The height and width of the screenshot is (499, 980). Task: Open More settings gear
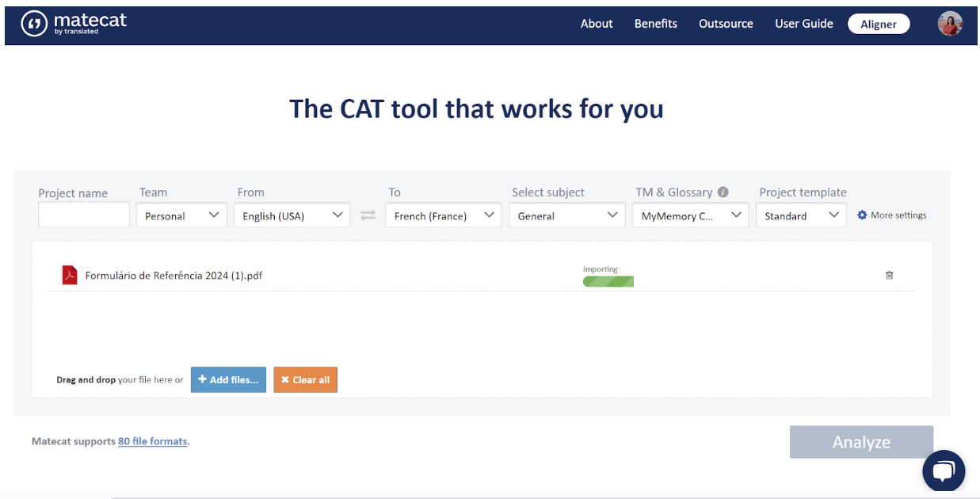(x=862, y=215)
